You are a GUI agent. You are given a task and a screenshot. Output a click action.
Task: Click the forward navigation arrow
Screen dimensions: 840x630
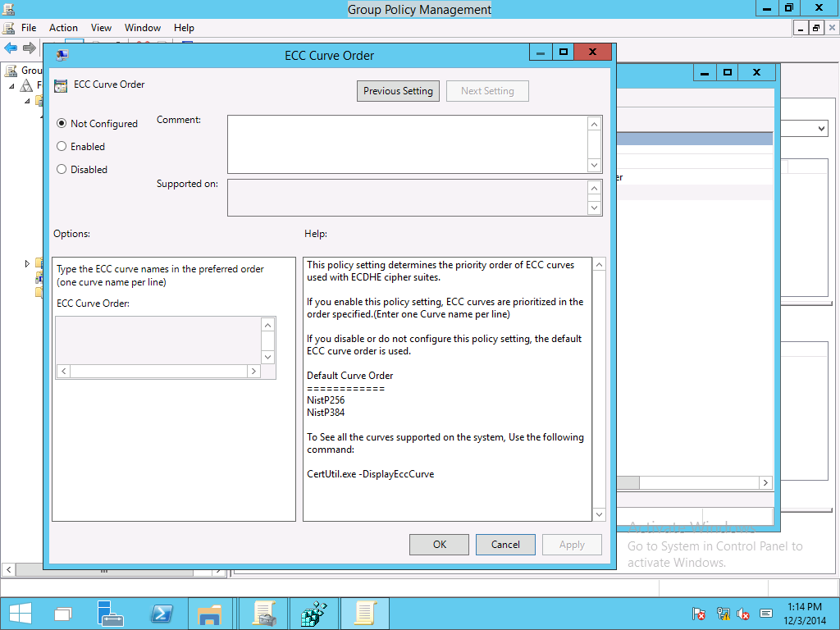click(30, 48)
